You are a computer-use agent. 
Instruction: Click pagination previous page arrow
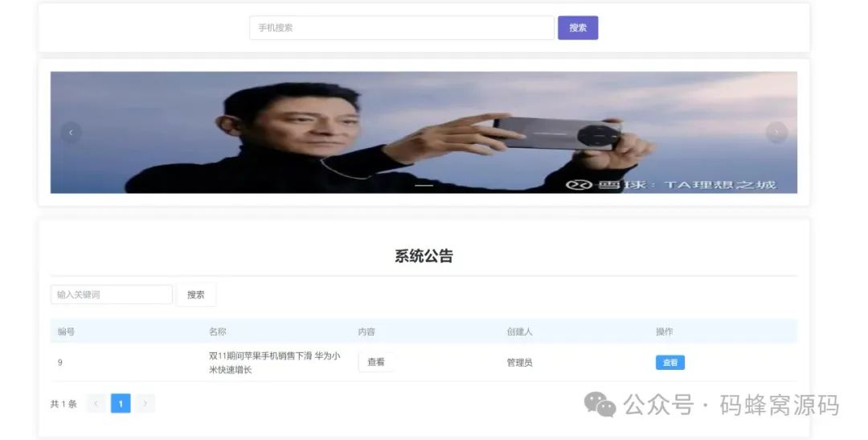tap(96, 404)
